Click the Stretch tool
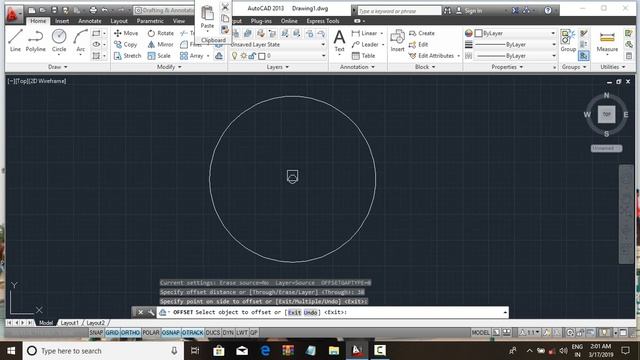This screenshot has height=360, width=640. click(127, 56)
